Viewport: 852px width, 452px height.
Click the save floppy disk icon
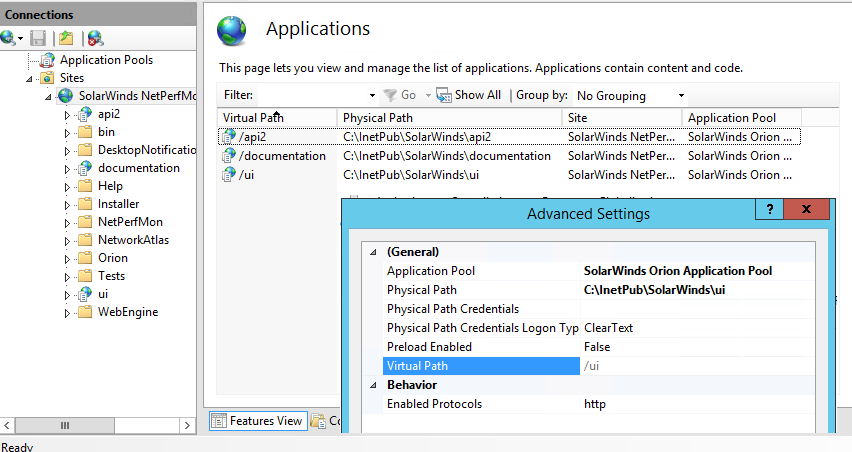click(37, 38)
